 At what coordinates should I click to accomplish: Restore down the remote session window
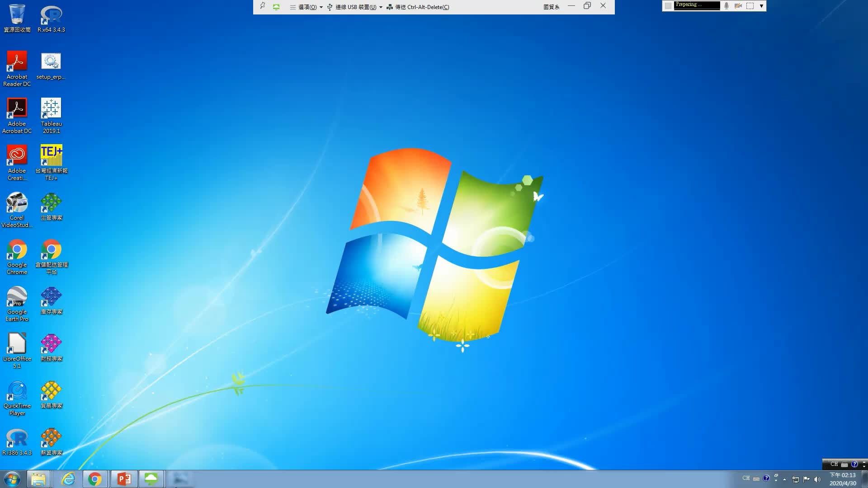pos(587,6)
